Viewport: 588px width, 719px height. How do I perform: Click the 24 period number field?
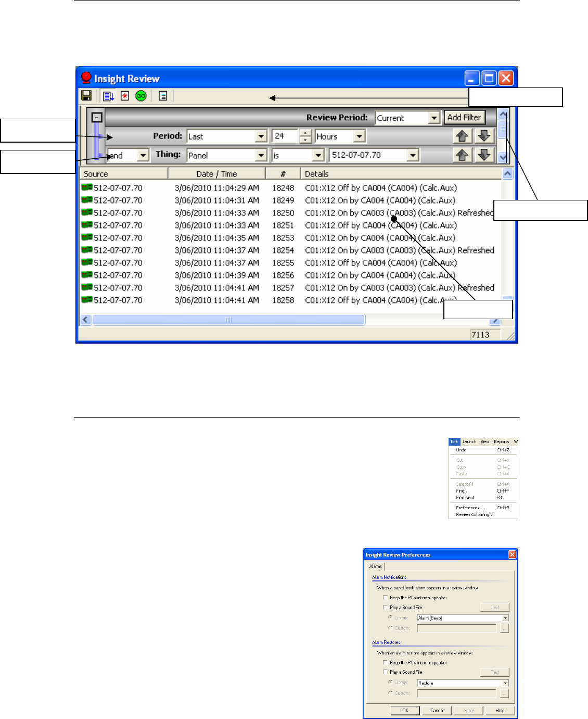click(285, 136)
